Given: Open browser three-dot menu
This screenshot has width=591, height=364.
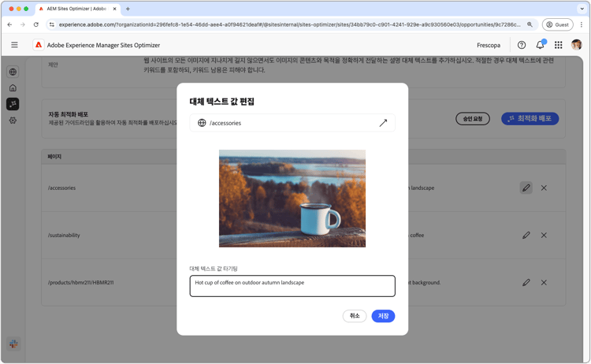Looking at the screenshot, I should (x=582, y=24).
